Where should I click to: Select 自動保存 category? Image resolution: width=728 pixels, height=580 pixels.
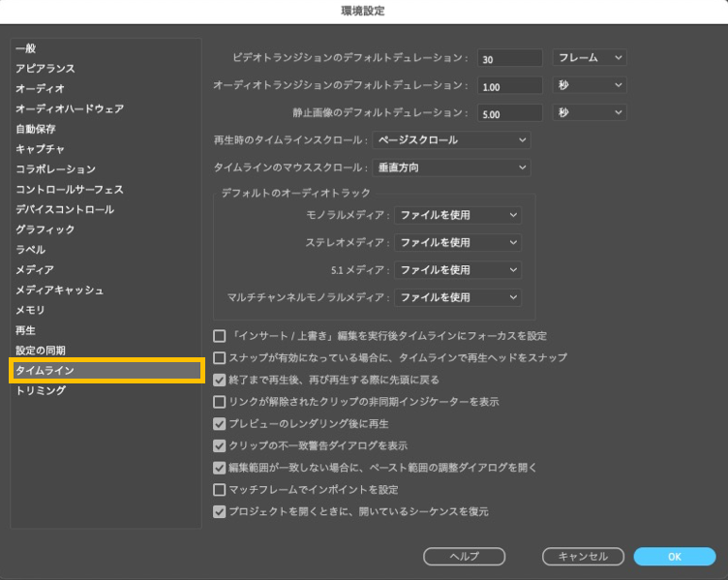point(35,129)
